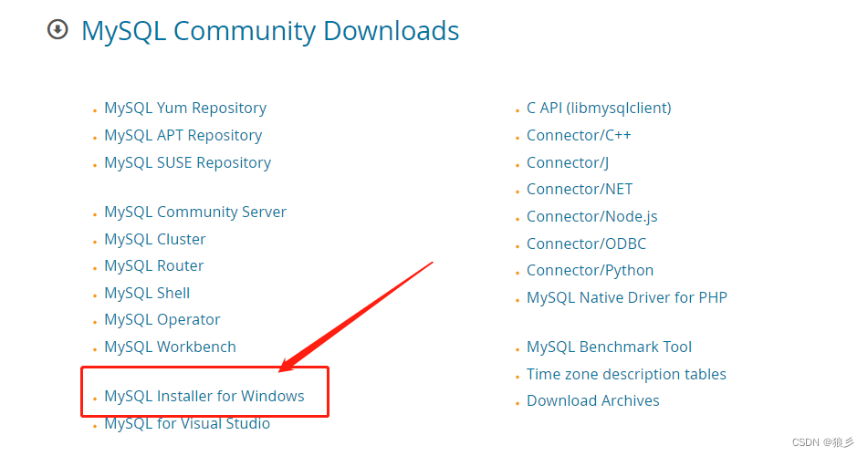Go to Download Archives link

[x=593, y=400]
